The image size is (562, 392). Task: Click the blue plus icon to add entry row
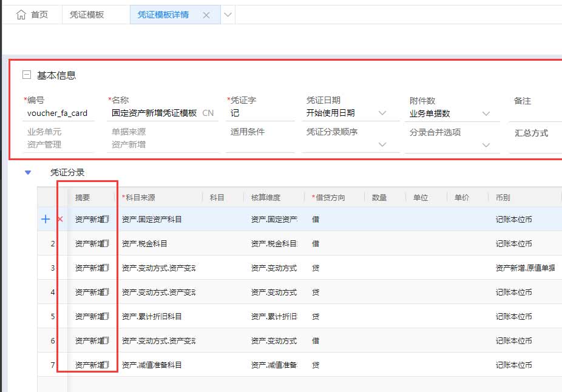[46, 220]
